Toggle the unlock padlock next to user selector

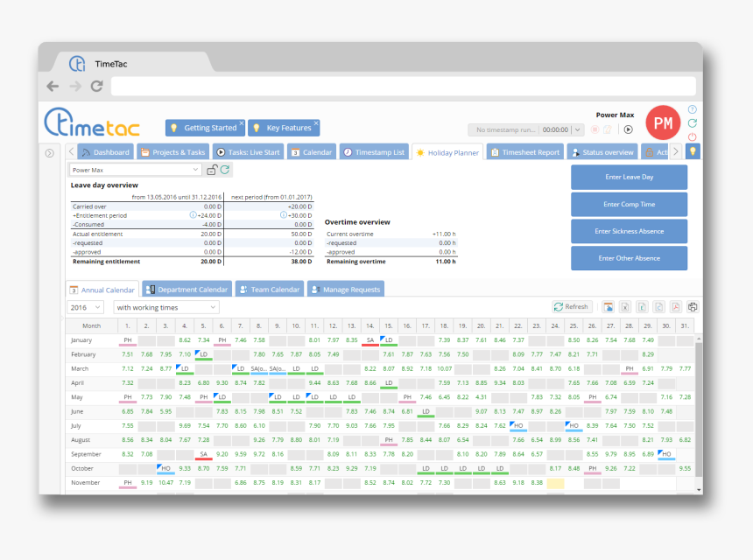point(212,170)
